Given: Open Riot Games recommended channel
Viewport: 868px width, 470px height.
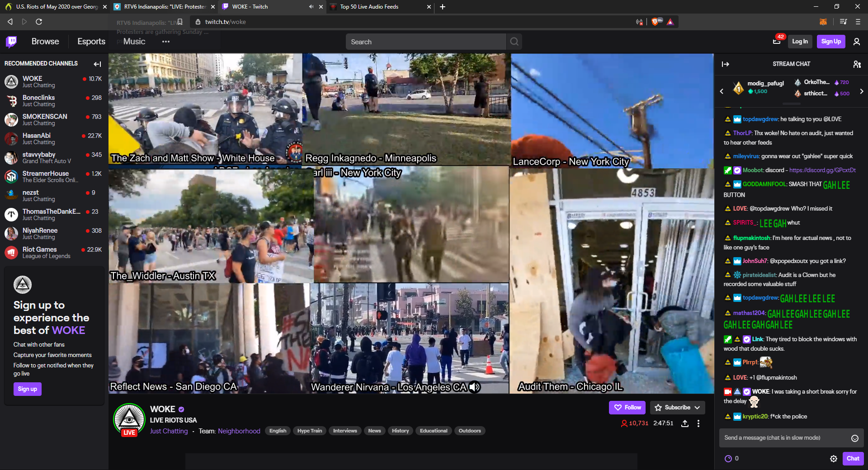Looking at the screenshot, I should 54,253.
